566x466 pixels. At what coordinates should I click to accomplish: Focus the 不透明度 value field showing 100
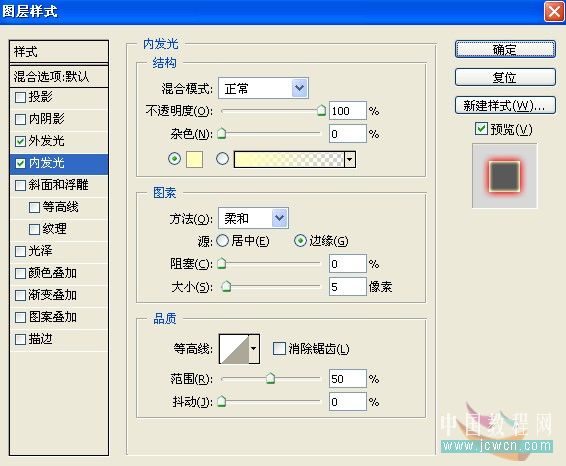tap(348, 111)
